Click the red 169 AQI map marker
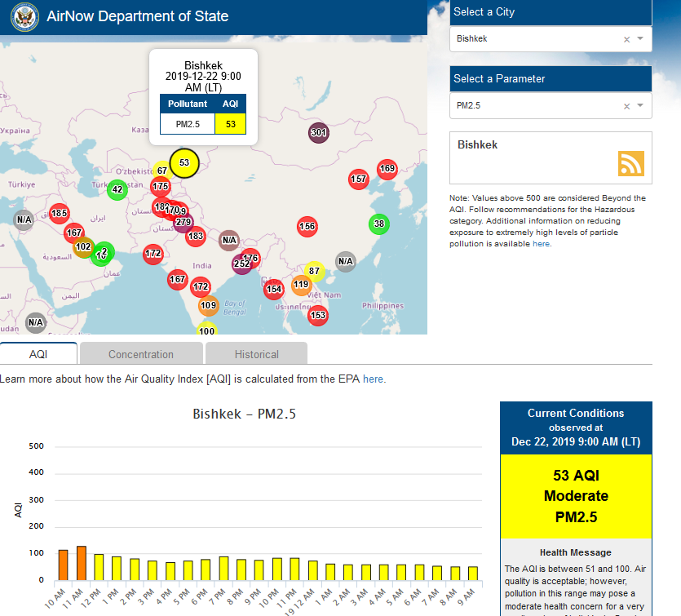Image resolution: width=681 pixels, height=616 pixels. [387, 169]
